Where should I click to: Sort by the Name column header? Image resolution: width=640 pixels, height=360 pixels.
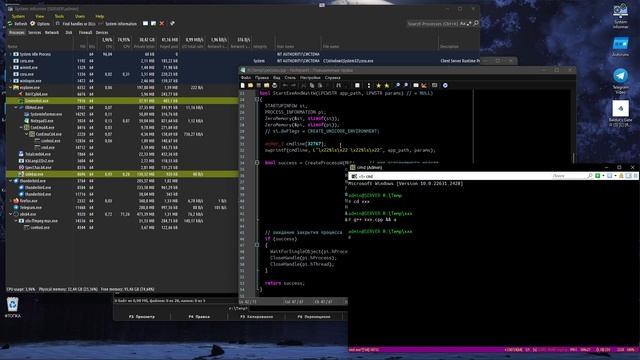(40, 47)
